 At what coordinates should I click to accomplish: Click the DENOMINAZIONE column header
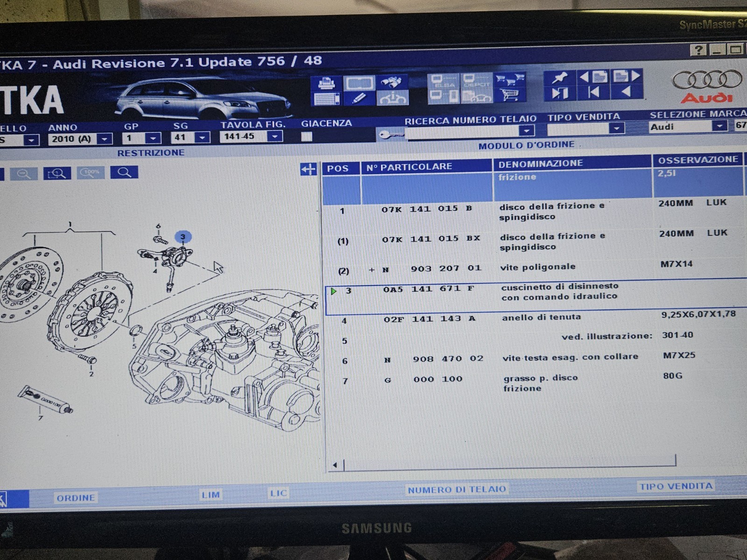[572, 163]
